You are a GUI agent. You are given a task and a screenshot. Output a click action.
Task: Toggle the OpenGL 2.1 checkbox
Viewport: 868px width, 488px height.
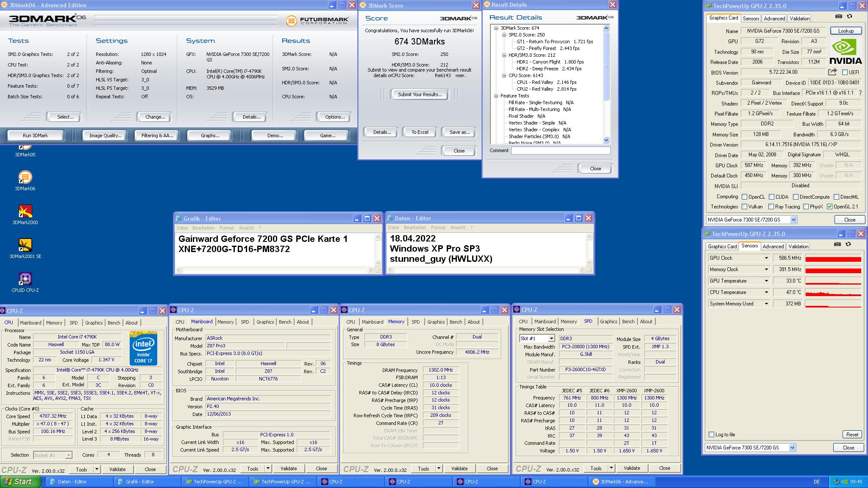coord(829,207)
